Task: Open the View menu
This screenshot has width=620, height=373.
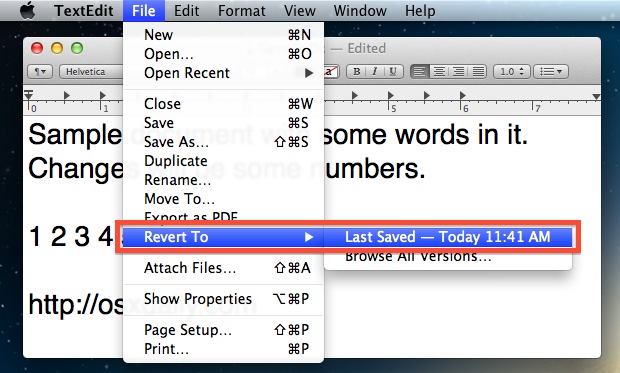Action: tap(300, 11)
